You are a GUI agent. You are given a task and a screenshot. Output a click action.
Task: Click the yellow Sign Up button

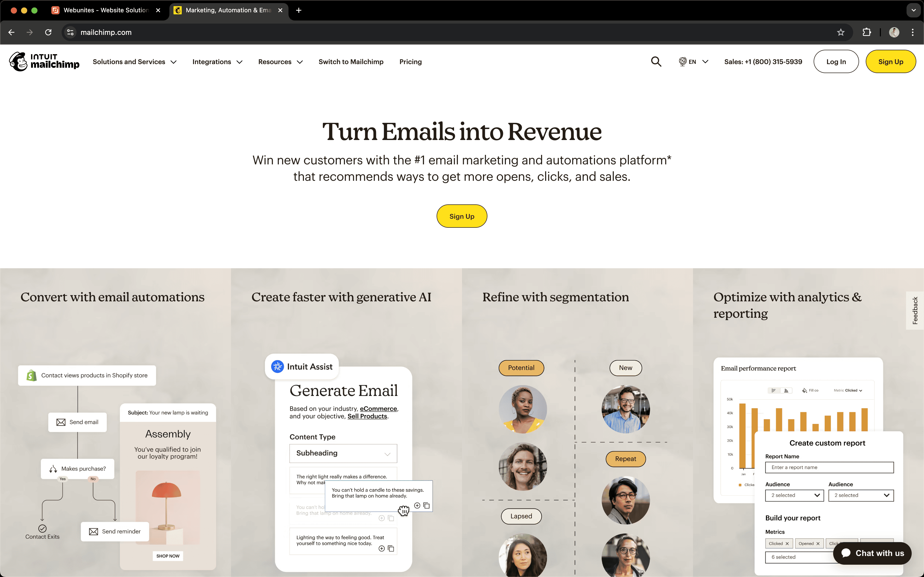(462, 216)
